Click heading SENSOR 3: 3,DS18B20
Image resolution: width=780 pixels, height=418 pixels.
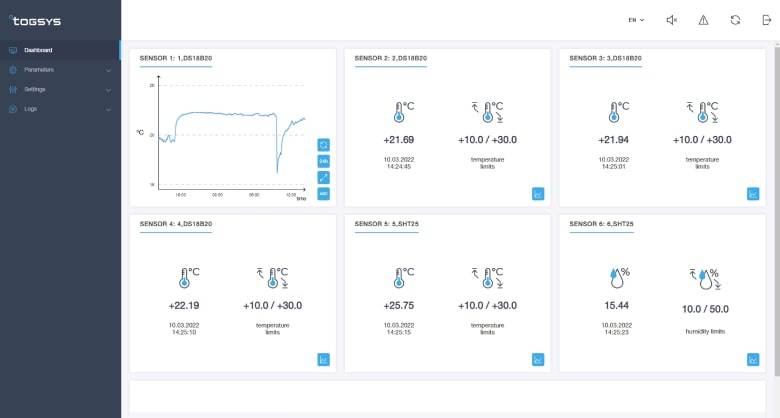(x=605, y=58)
